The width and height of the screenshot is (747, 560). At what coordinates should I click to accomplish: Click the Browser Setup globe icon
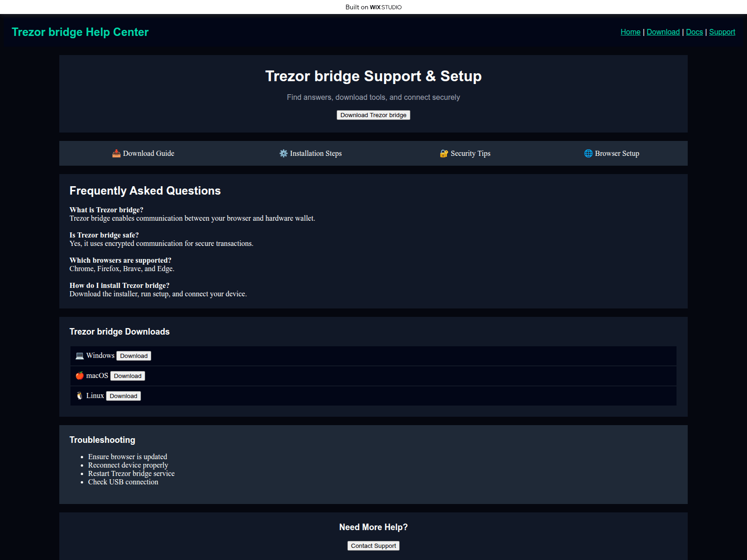(588, 154)
